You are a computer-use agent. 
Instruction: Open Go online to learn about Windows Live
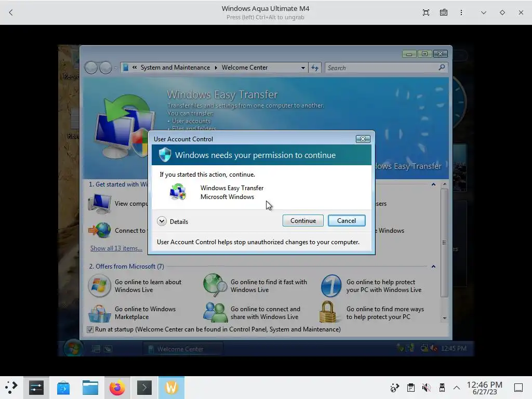click(148, 286)
